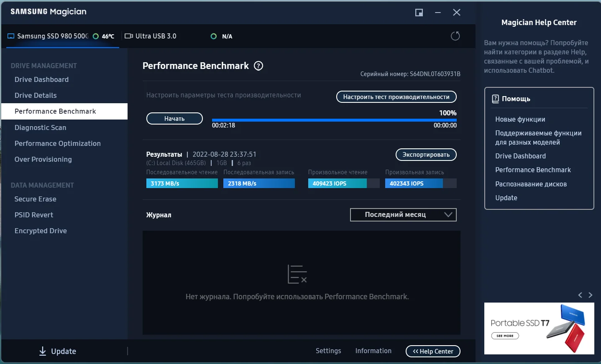Open Update help link in Помощь
The height and width of the screenshot is (364, 601).
[506, 198]
